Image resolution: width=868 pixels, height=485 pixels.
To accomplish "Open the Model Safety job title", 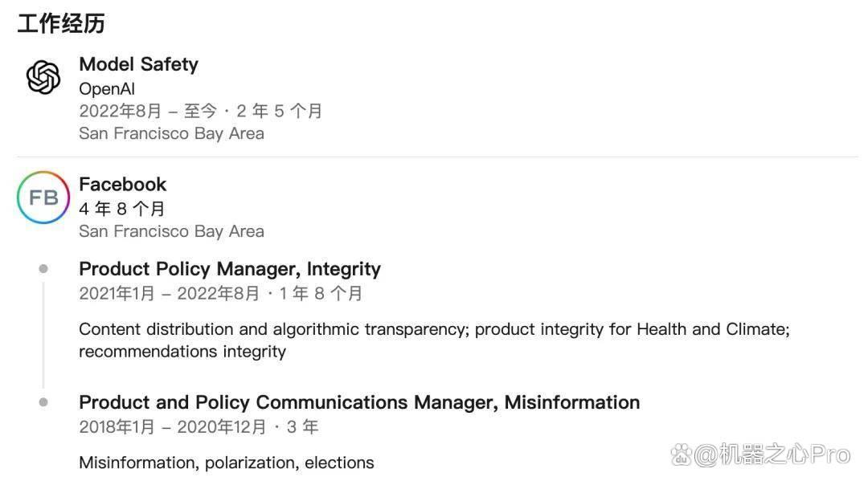I will pos(138,64).
